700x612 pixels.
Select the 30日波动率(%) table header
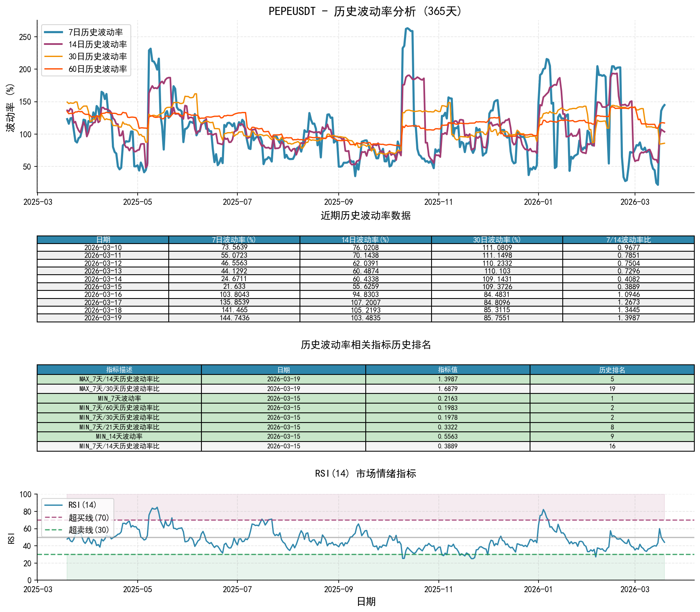pyautogui.click(x=497, y=240)
